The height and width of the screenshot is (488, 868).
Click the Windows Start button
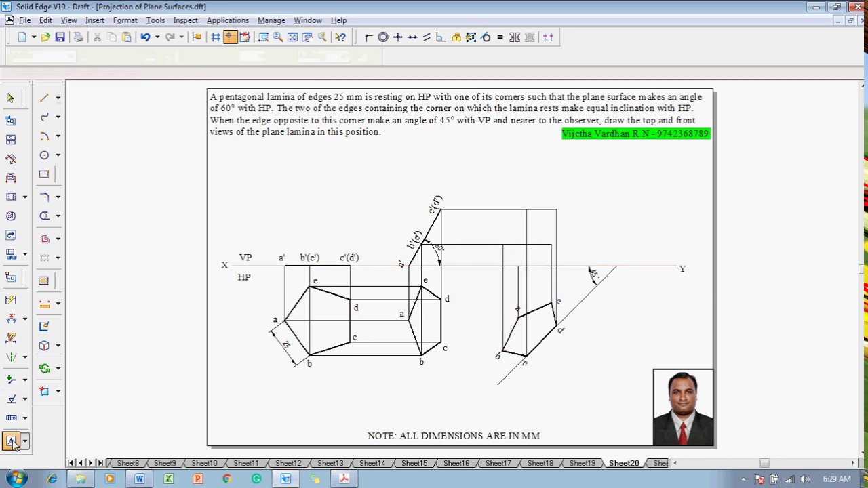pos(16,479)
